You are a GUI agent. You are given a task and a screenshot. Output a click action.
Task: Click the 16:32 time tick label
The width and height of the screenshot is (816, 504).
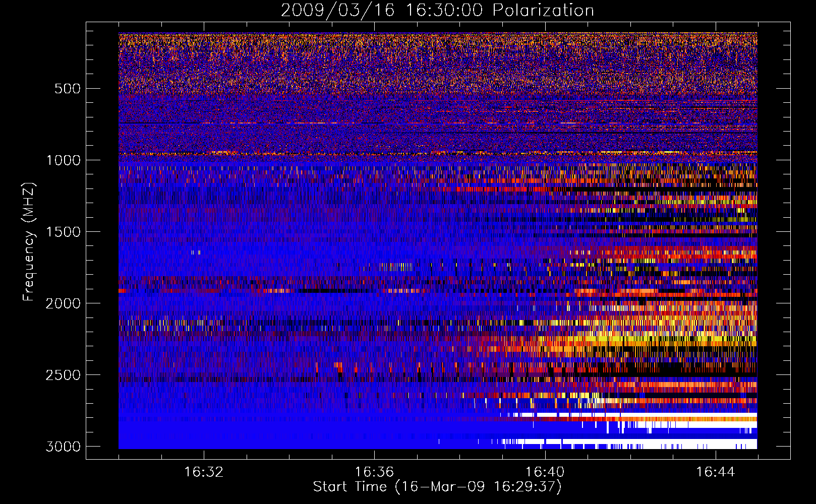(x=204, y=472)
